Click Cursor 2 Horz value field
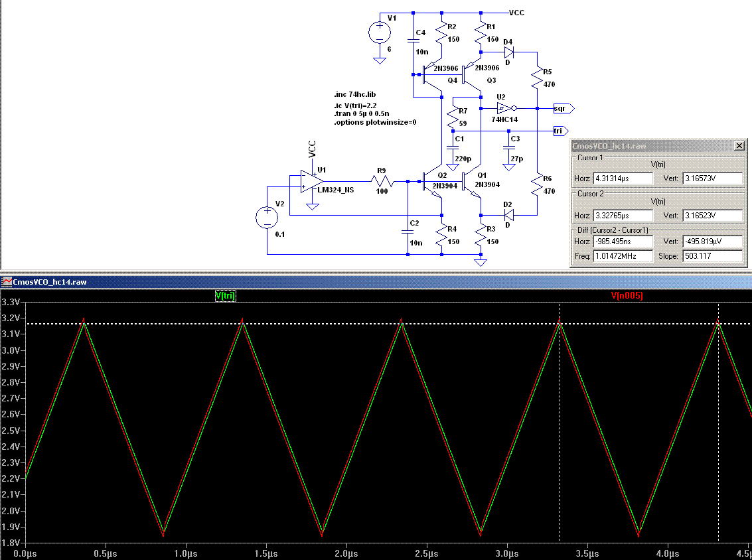This screenshot has height=560, width=752. point(623,216)
